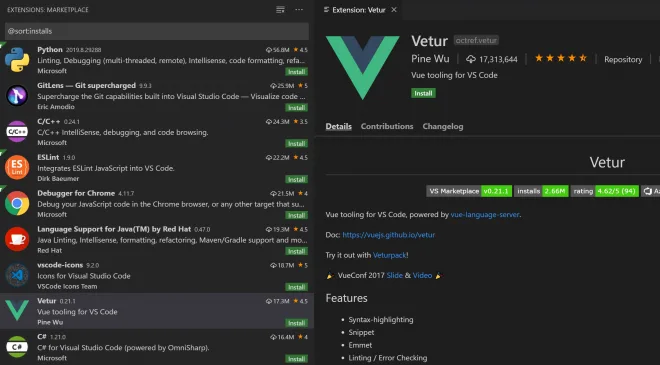Viewport: 660px width, 365px height.
Task: Click the Snippet feature item
Action: pyautogui.click(x=361, y=332)
